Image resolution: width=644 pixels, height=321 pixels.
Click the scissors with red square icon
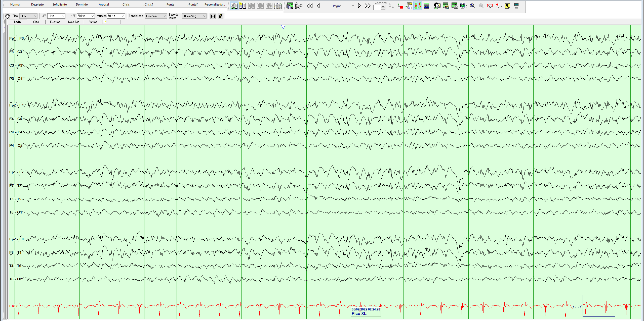[400, 6]
